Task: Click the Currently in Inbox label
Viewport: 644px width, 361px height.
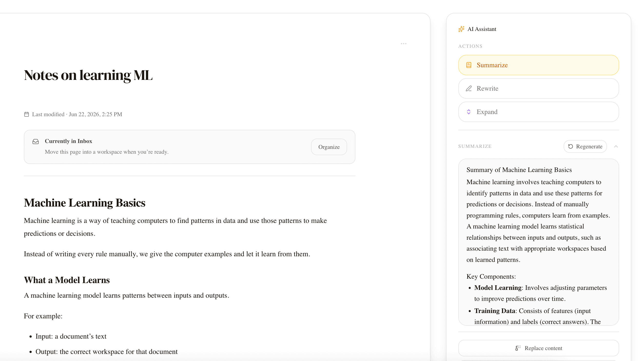Action: tap(68, 141)
